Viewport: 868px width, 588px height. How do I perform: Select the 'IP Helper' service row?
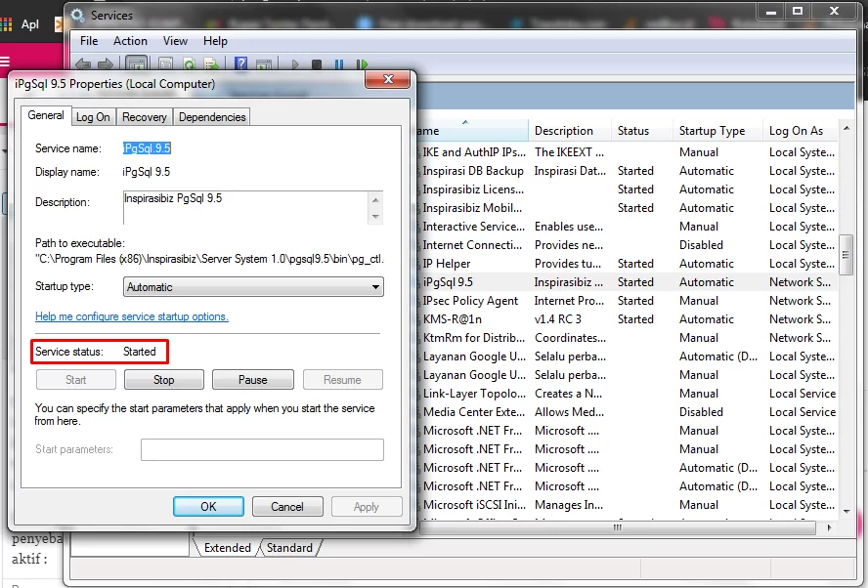(x=628, y=264)
